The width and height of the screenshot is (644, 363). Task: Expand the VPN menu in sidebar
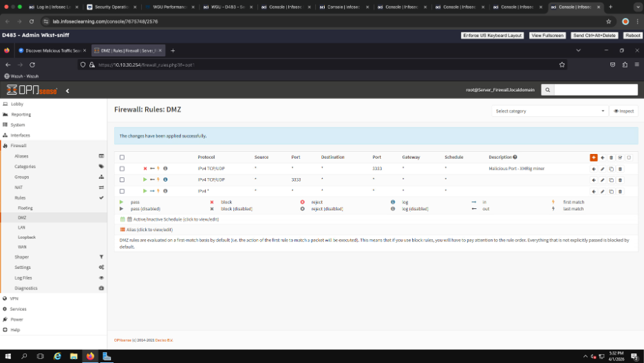14,298
